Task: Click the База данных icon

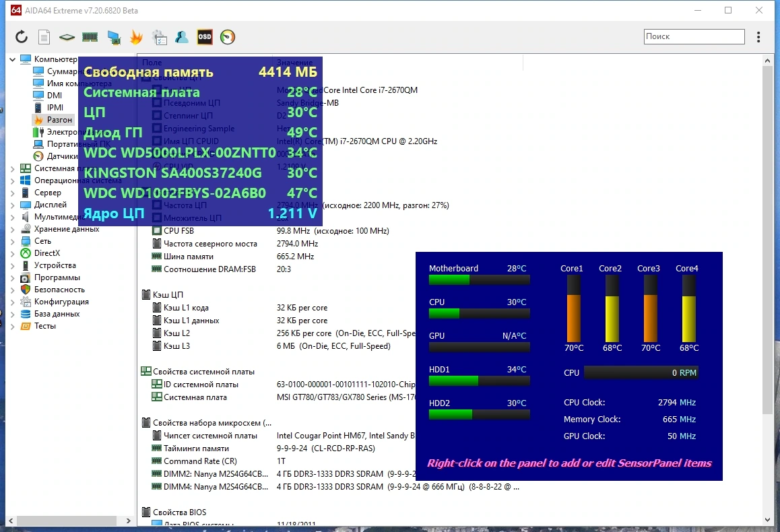Action: pos(26,314)
